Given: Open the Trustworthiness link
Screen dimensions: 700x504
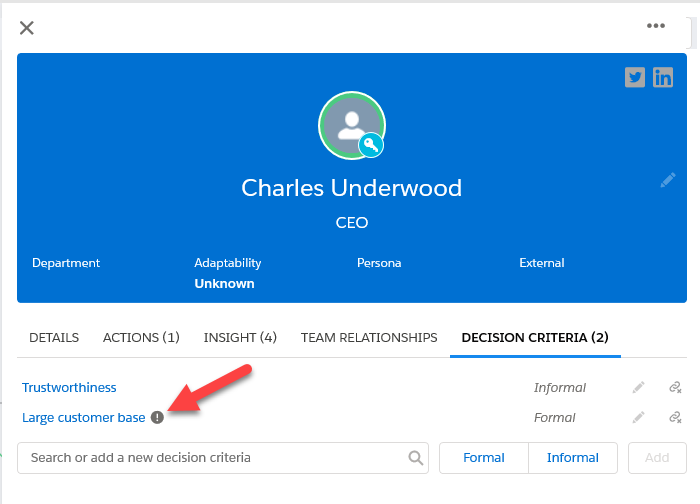Looking at the screenshot, I should pos(69,387).
